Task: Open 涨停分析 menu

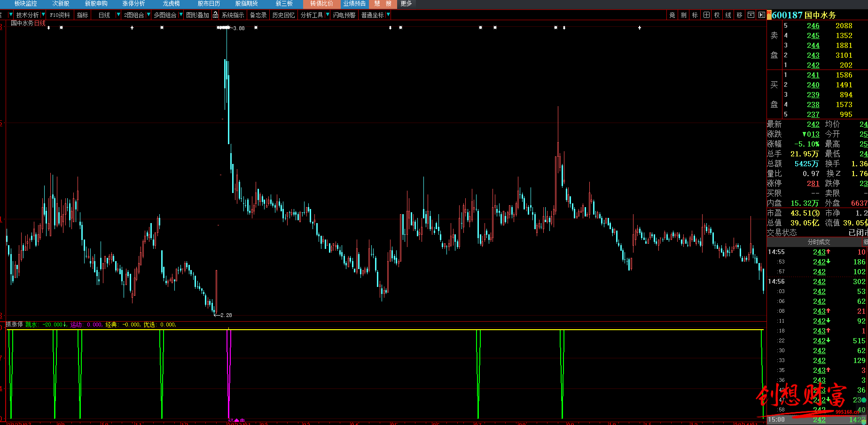Action: click(133, 4)
